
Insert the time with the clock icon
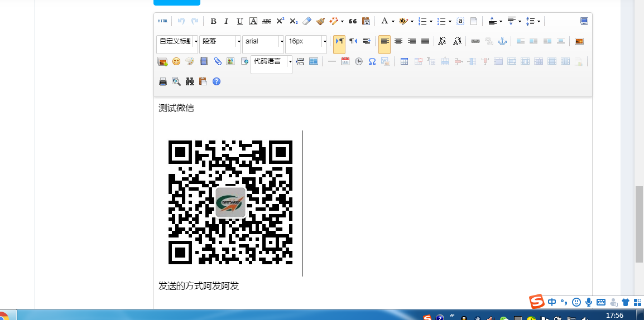click(359, 61)
